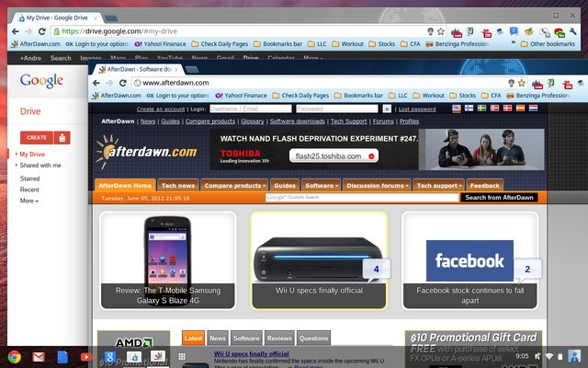Click Drive upload button icon
The height and width of the screenshot is (368, 588).
coord(62,138)
